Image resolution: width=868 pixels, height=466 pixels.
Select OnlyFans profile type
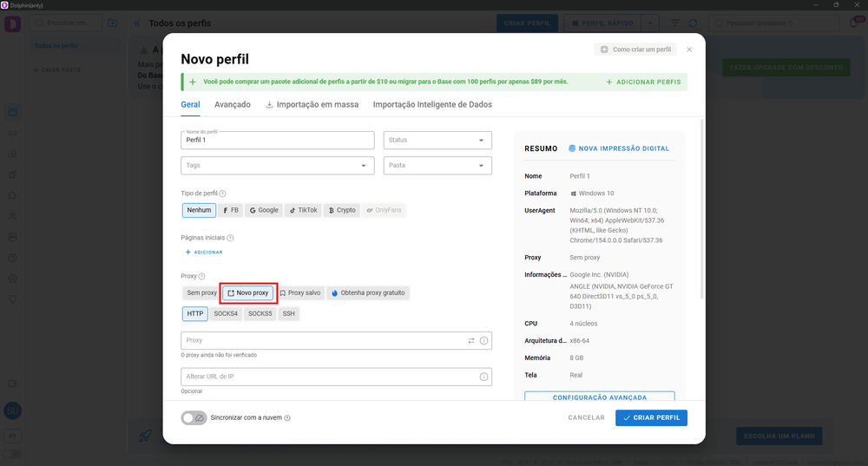385,210
